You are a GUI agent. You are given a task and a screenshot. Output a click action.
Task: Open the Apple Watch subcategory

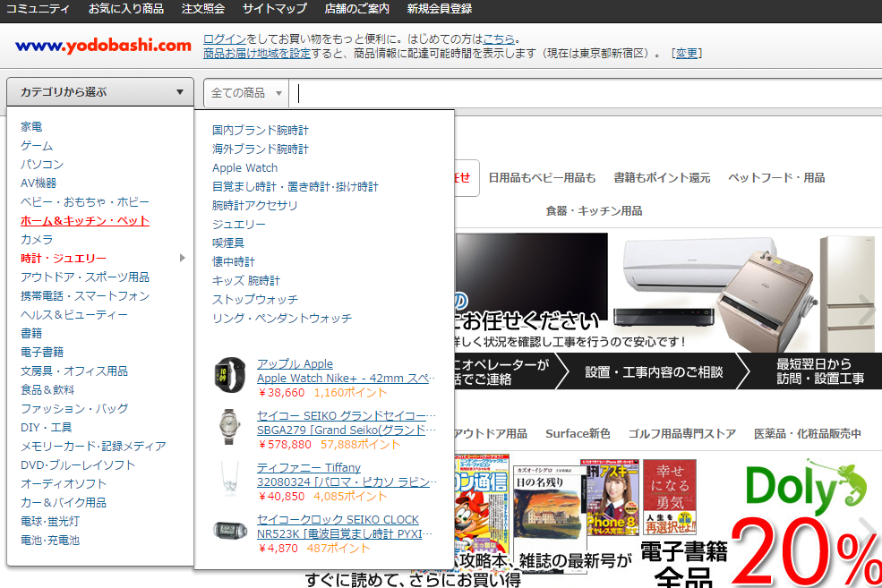click(244, 167)
